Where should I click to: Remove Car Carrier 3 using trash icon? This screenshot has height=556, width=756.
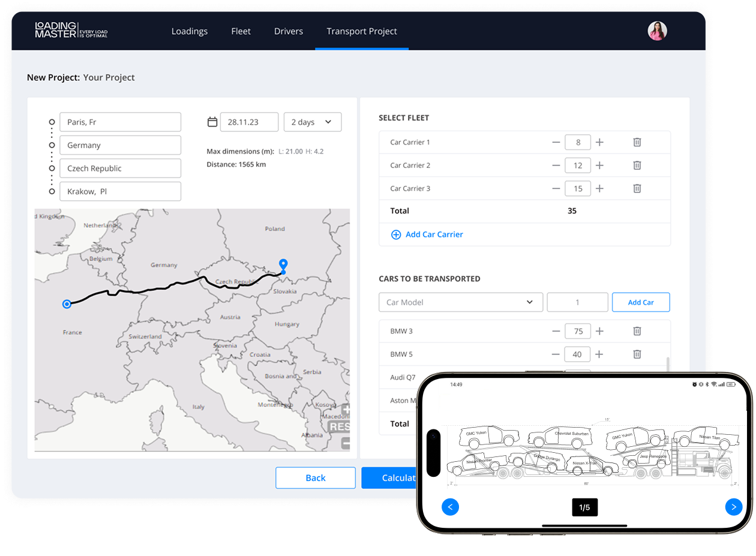click(637, 188)
